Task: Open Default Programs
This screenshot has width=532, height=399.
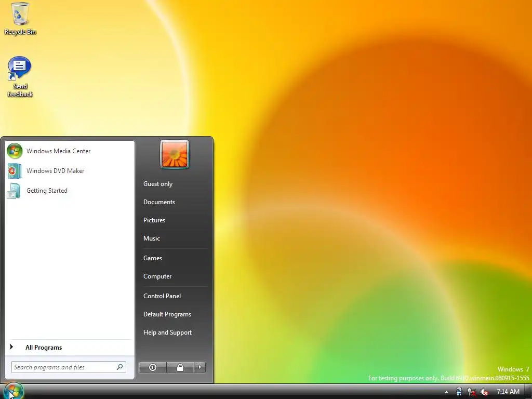Action: 167,314
